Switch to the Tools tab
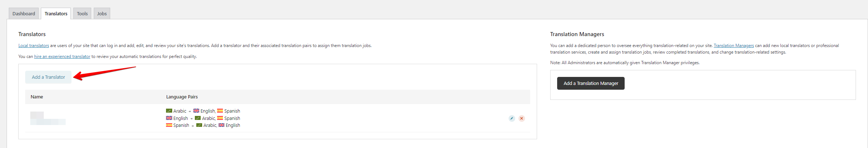Image resolution: width=868 pixels, height=148 pixels. click(82, 13)
